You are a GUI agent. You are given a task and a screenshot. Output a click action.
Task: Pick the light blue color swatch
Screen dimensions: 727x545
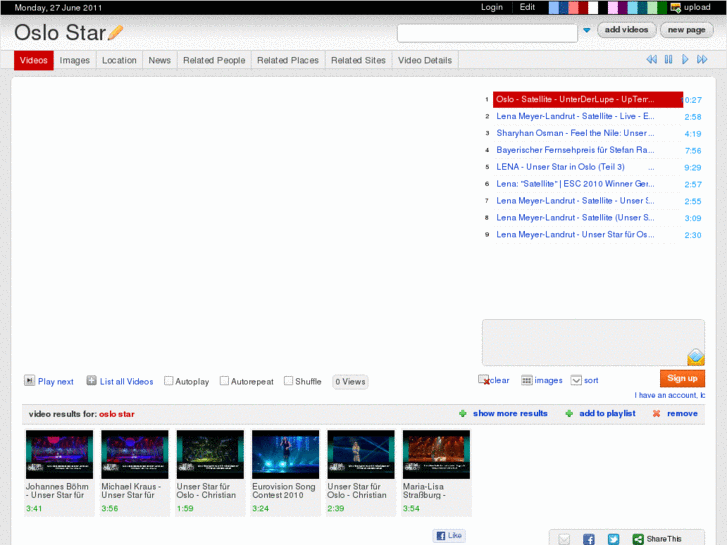[554, 7]
